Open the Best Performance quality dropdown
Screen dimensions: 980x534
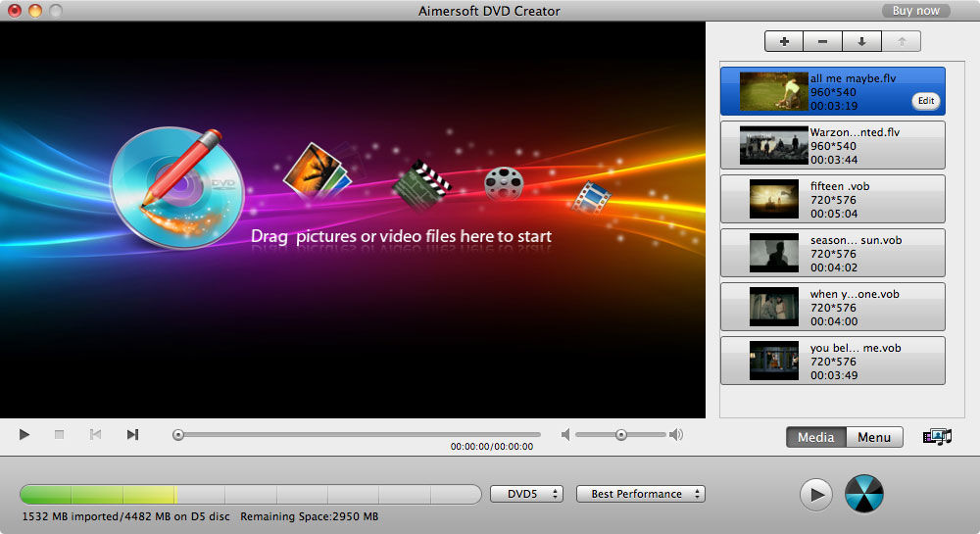[x=641, y=494]
